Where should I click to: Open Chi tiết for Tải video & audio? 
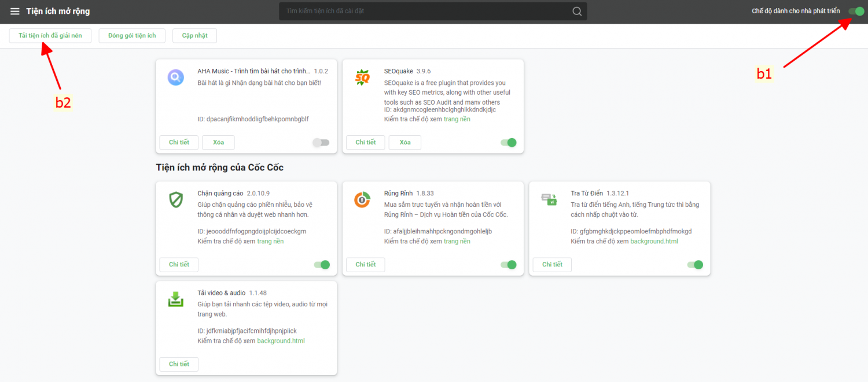[x=179, y=364]
